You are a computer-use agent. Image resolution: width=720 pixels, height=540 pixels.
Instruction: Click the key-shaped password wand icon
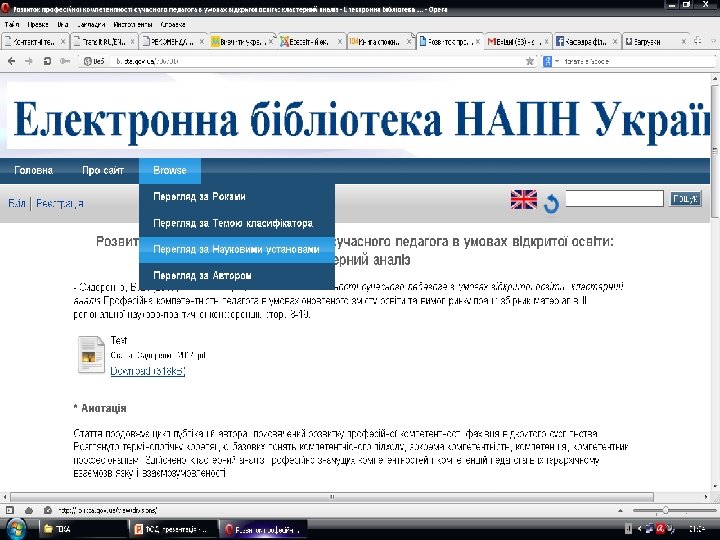pos(65,61)
